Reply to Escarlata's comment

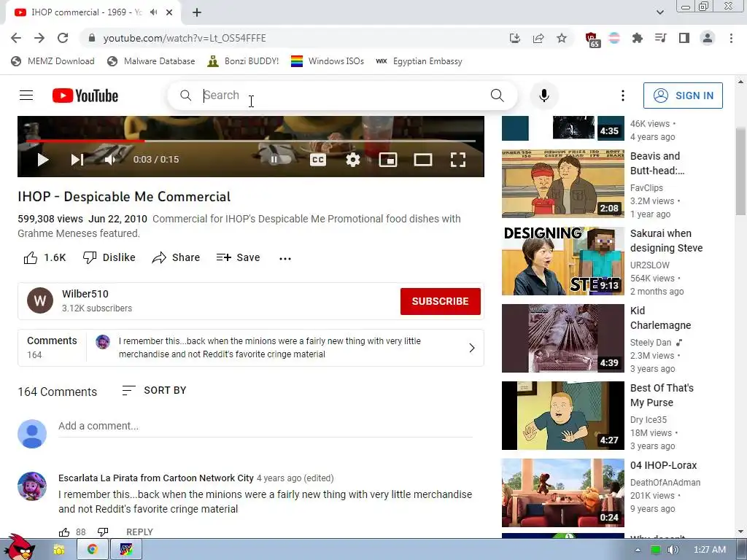pyautogui.click(x=139, y=532)
